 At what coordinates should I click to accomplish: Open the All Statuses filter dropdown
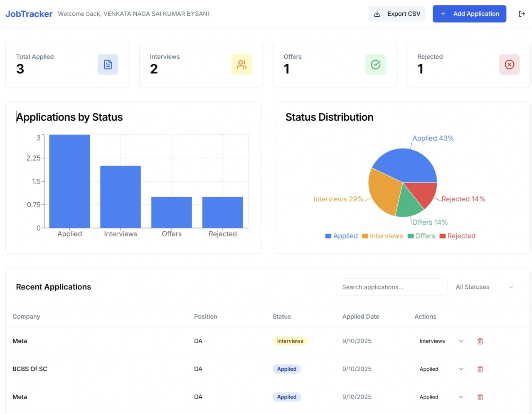tap(485, 287)
